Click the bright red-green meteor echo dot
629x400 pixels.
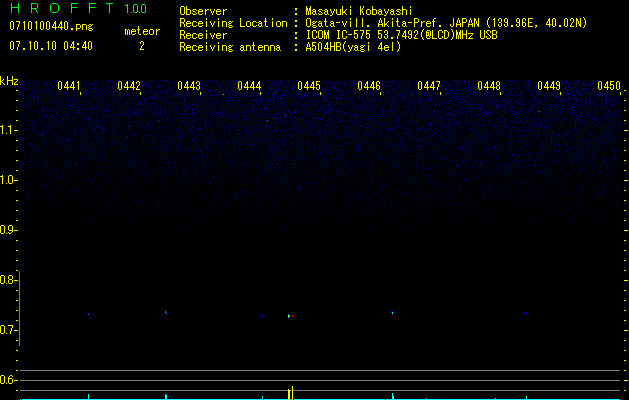(290, 316)
